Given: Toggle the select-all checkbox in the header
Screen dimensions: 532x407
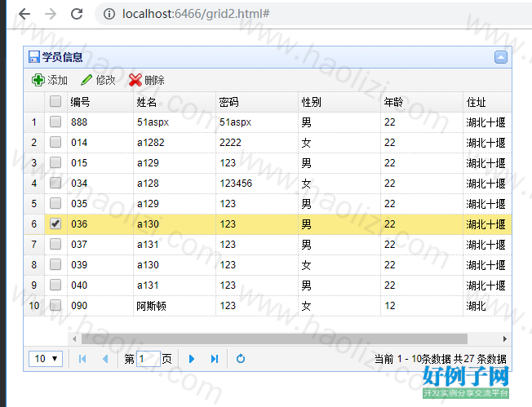Looking at the screenshot, I should coord(55,101).
